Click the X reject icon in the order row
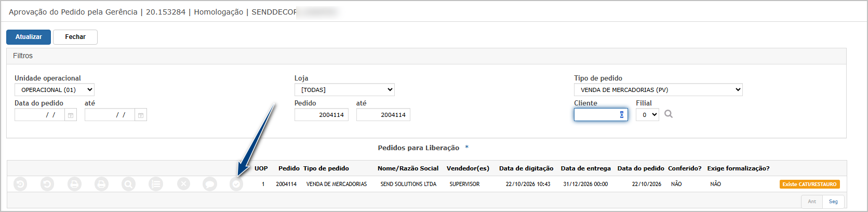The height and width of the screenshot is (212, 868). [x=183, y=184]
